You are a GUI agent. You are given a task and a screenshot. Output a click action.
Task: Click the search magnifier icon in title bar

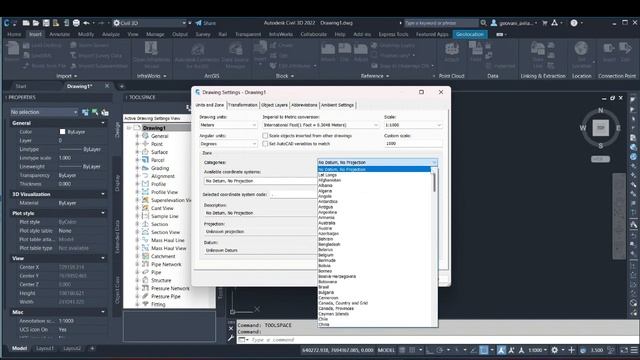pyautogui.click(x=483, y=23)
